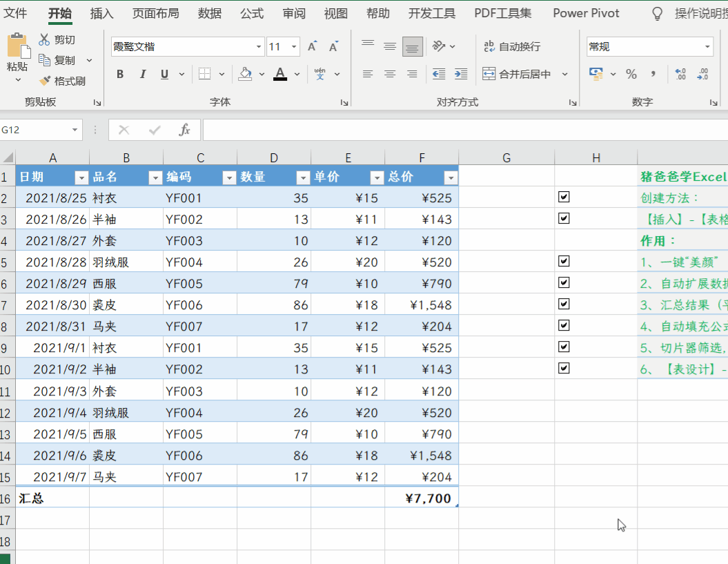
Task: Select column header G
Action: 506,158
